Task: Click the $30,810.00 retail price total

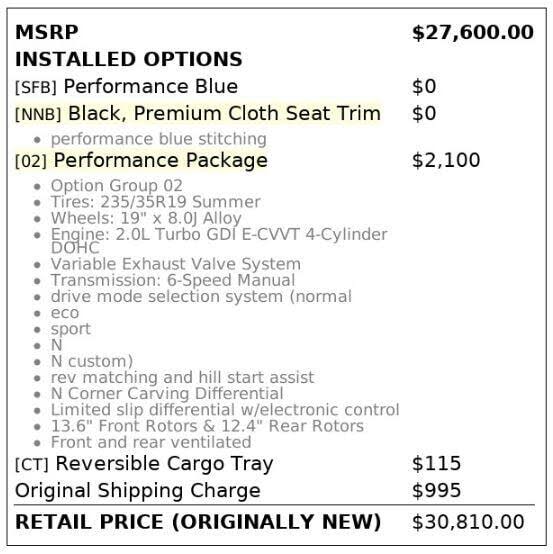Action: click(468, 522)
